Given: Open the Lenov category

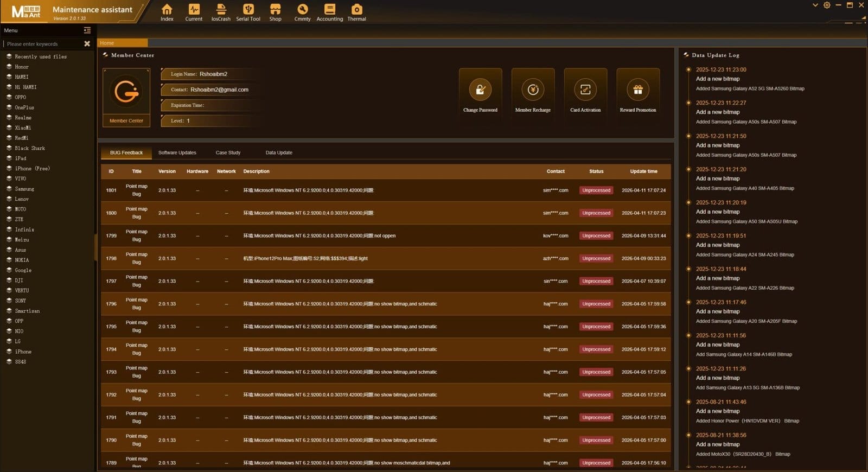Looking at the screenshot, I should pos(17,199).
